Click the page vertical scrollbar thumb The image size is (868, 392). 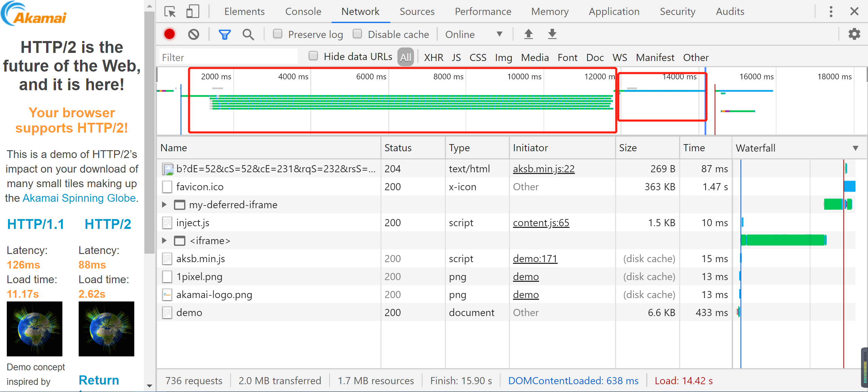coord(149,133)
